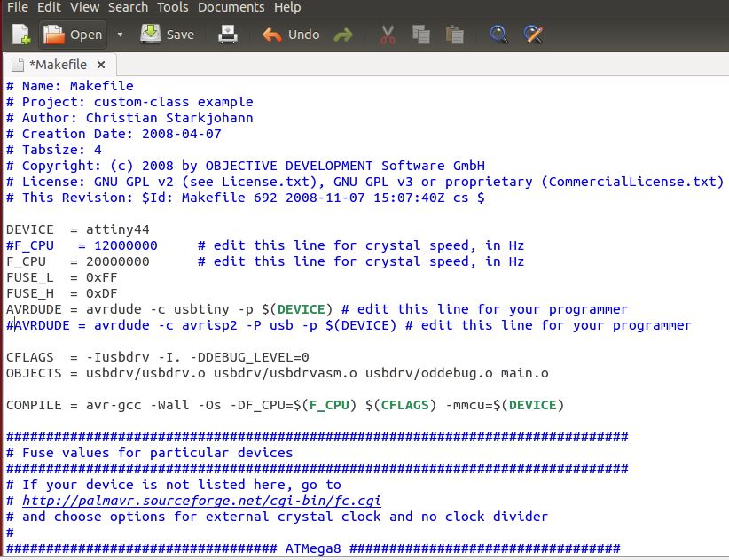The image size is (729, 560).
Task: Open the Help menu
Action: 287,7
